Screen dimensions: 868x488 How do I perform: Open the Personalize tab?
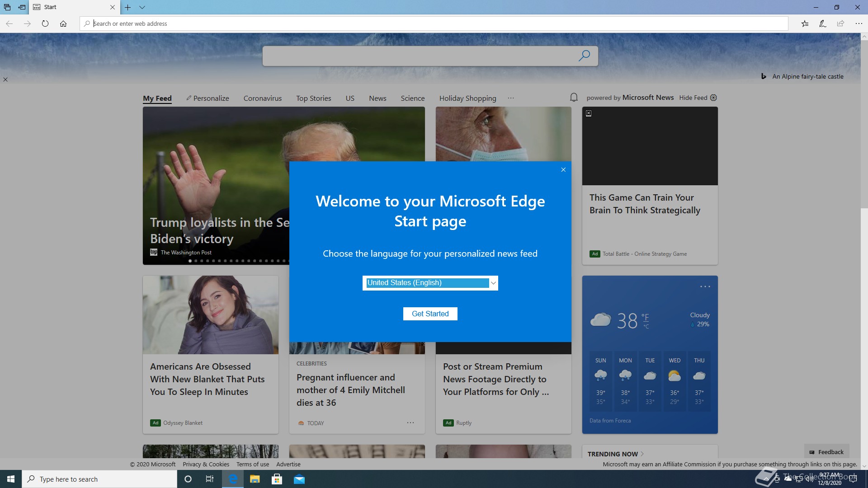[208, 98]
